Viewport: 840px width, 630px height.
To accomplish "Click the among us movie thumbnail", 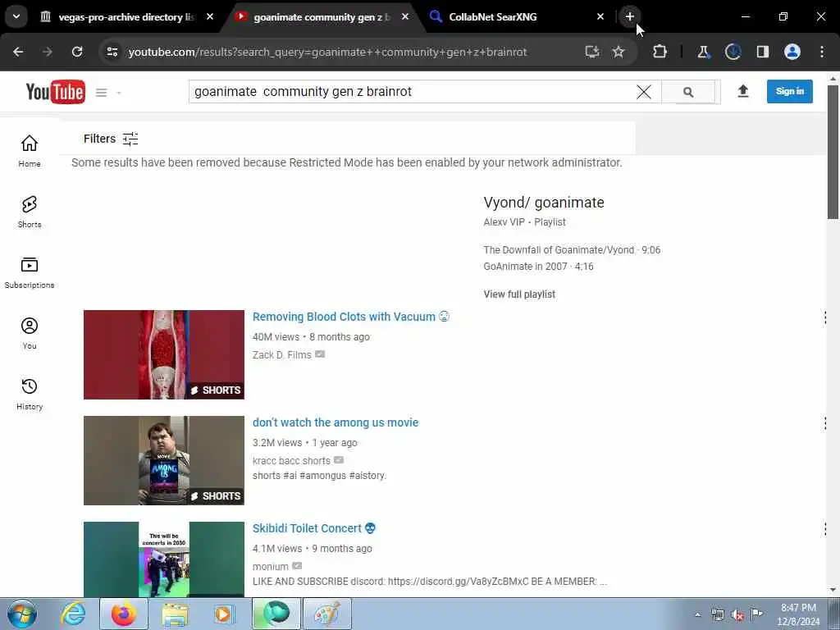I will (164, 460).
